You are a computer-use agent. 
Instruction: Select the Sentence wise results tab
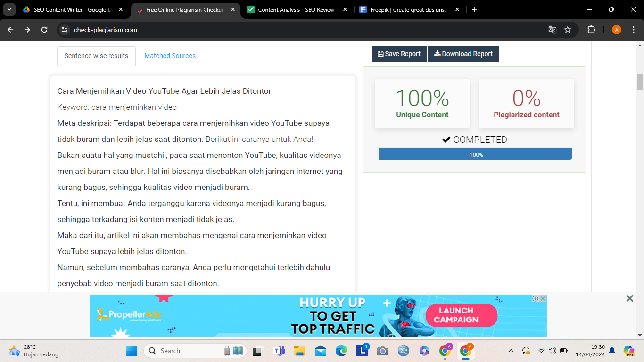[x=96, y=56]
